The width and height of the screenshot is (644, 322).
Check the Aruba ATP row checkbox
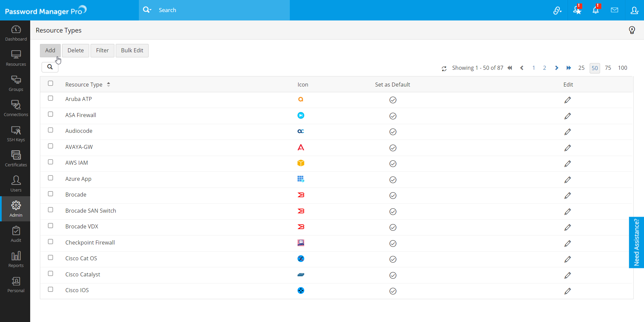point(50,98)
